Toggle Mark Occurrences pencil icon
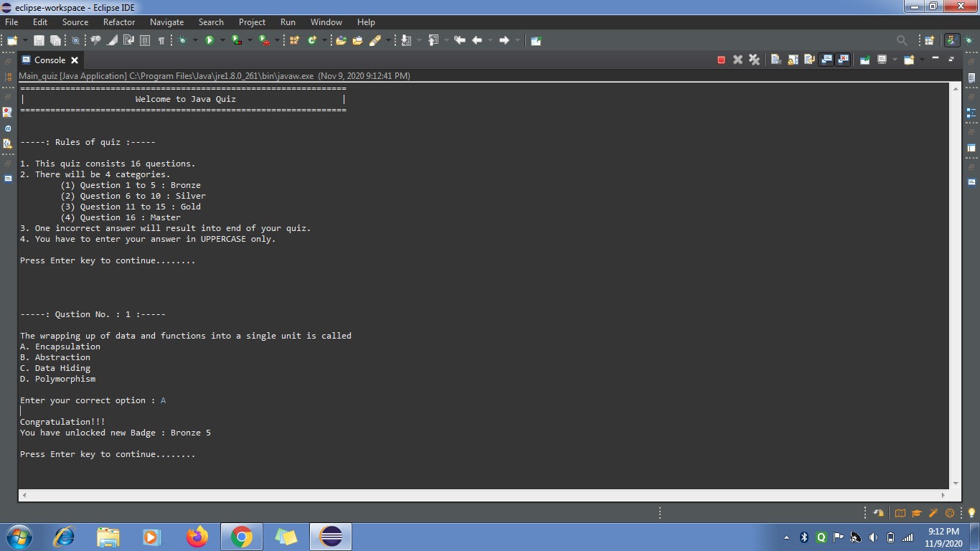 coord(113,41)
